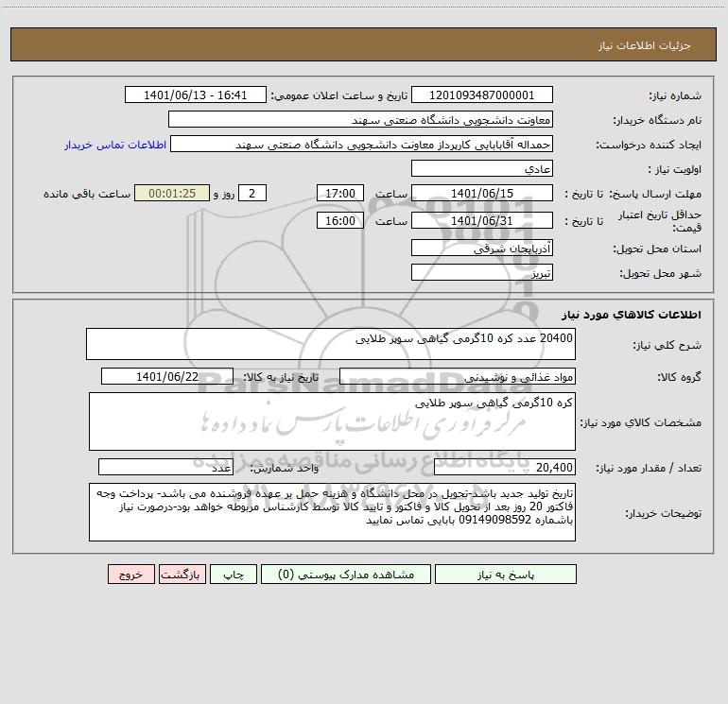Click the توضیحات خریدار text area
This screenshot has height=704, width=728.
(332, 512)
